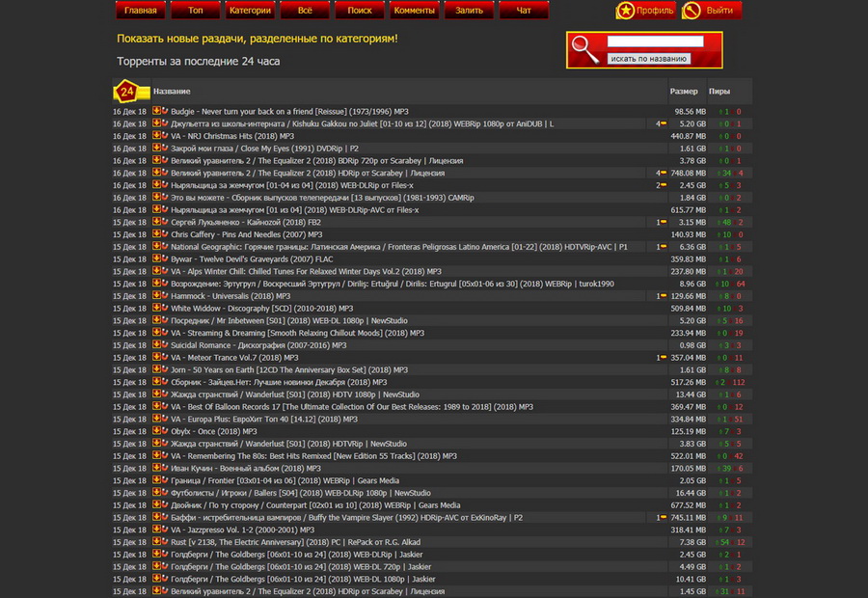
Task: Select the Всё menu item
Action: pyautogui.click(x=305, y=11)
